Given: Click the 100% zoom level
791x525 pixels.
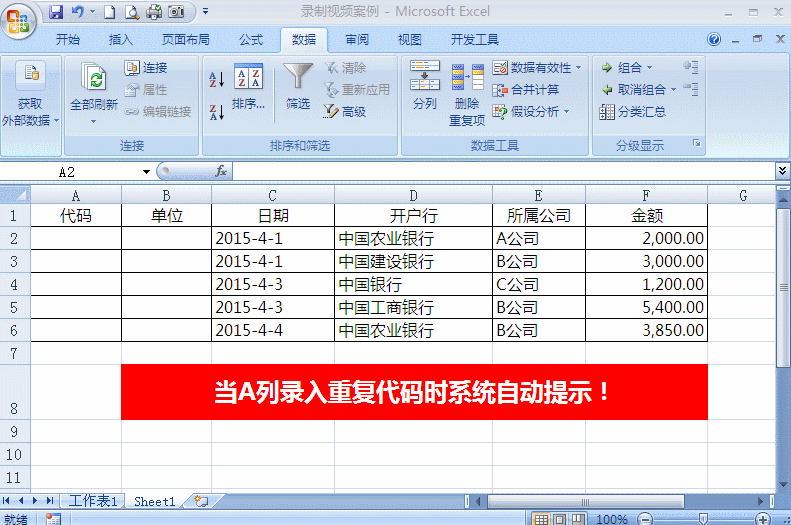Looking at the screenshot, I should tap(611, 519).
